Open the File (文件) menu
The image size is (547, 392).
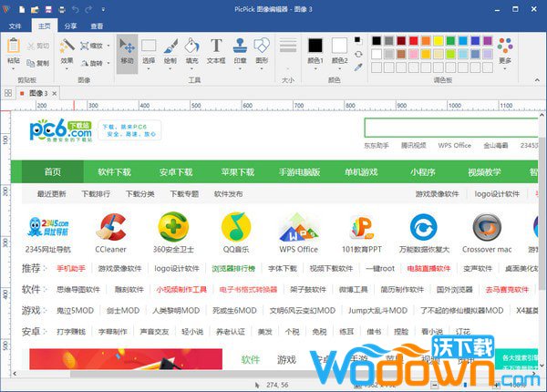[15, 26]
